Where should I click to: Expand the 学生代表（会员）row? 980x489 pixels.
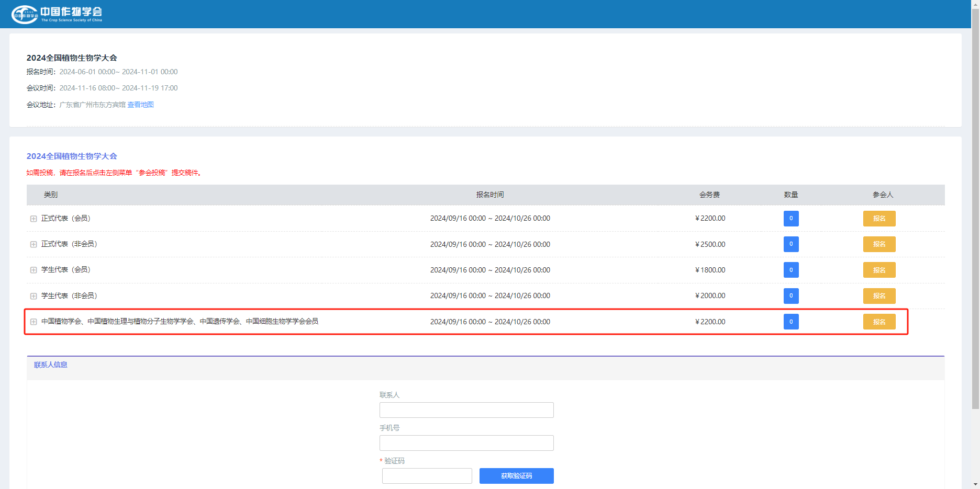click(34, 270)
